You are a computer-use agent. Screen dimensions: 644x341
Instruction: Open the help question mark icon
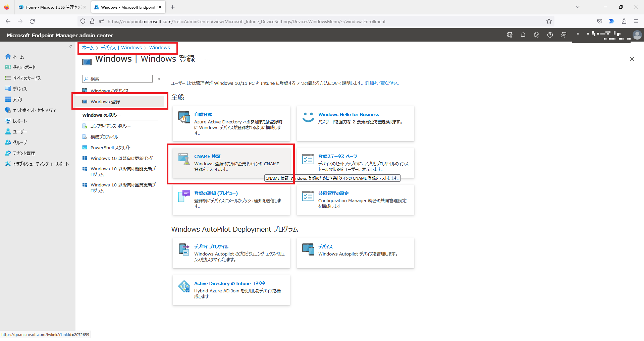[x=550, y=35]
